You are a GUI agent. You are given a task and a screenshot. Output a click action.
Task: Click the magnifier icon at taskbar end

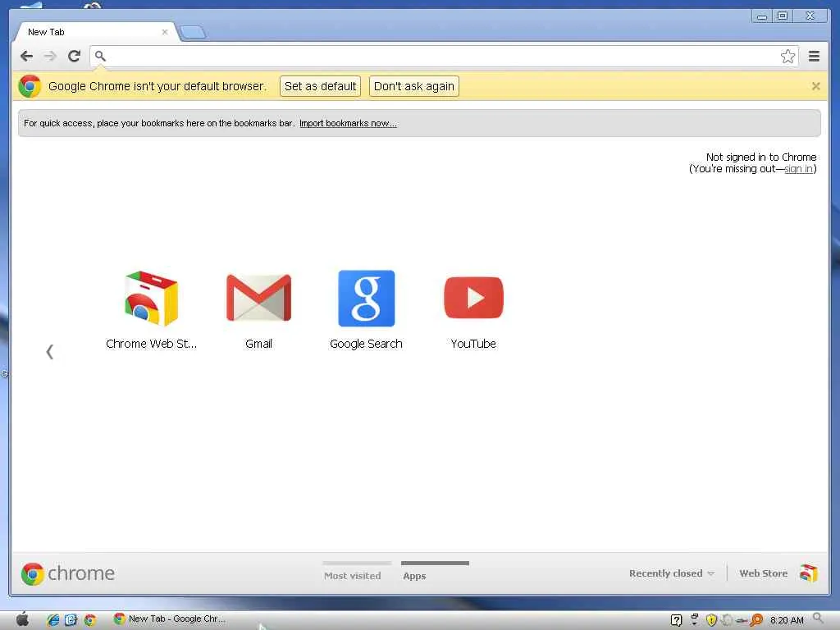tap(818, 619)
